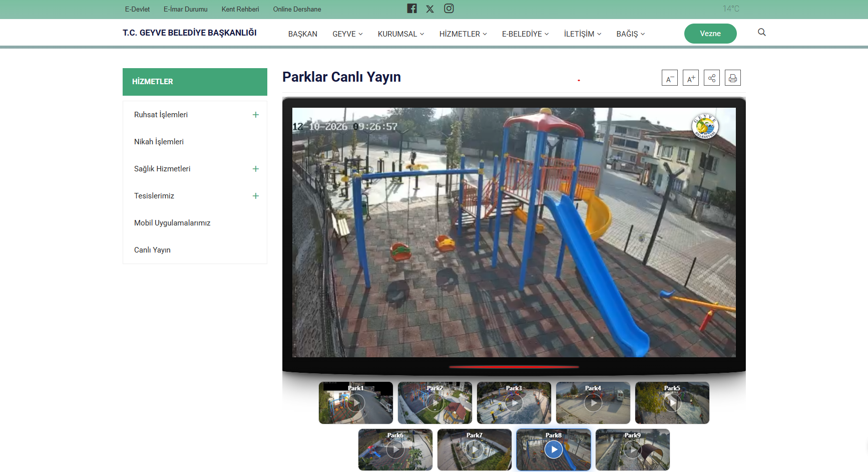Click the T.C. Geyve Belediye Başkanlığı logo text

tap(190, 33)
